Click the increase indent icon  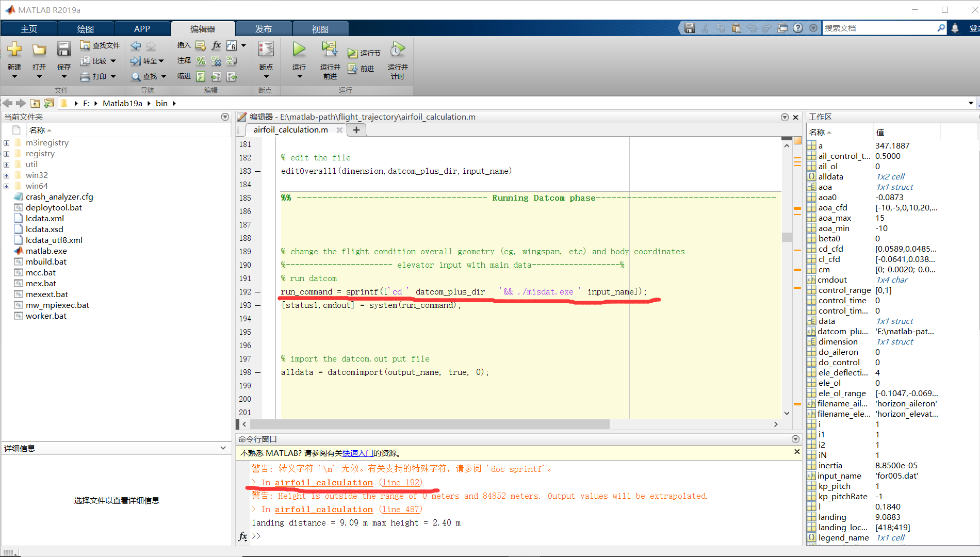pyautogui.click(x=216, y=76)
